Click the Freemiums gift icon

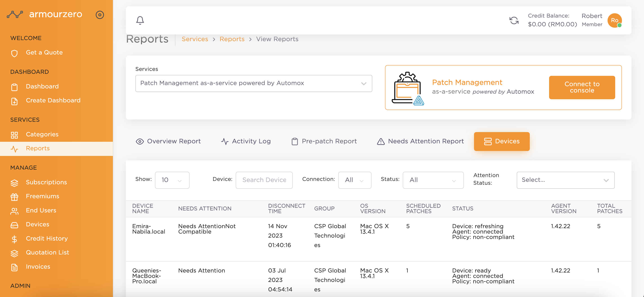point(14,197)
